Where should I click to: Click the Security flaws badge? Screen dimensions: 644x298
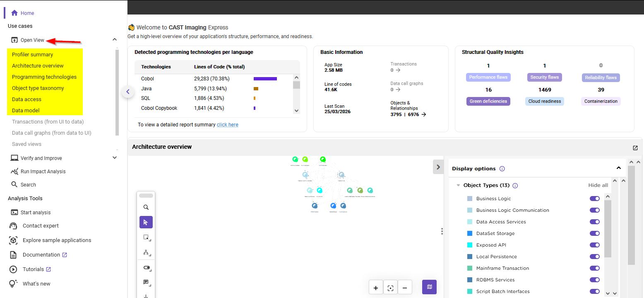pos(544,77)
